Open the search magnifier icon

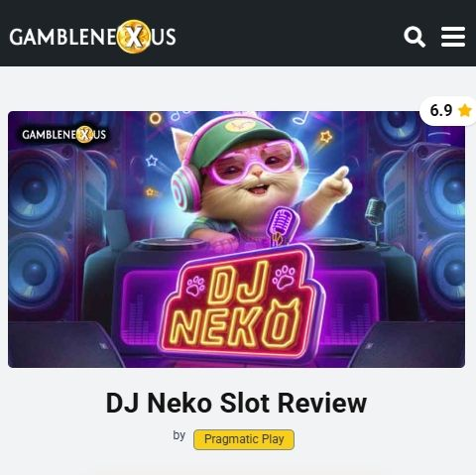(415, 37)
